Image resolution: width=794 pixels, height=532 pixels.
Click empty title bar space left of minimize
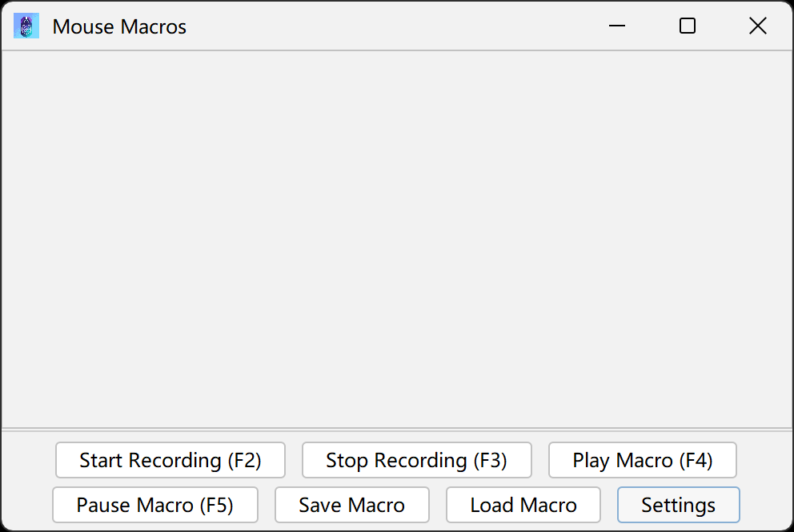pos(400,26)
